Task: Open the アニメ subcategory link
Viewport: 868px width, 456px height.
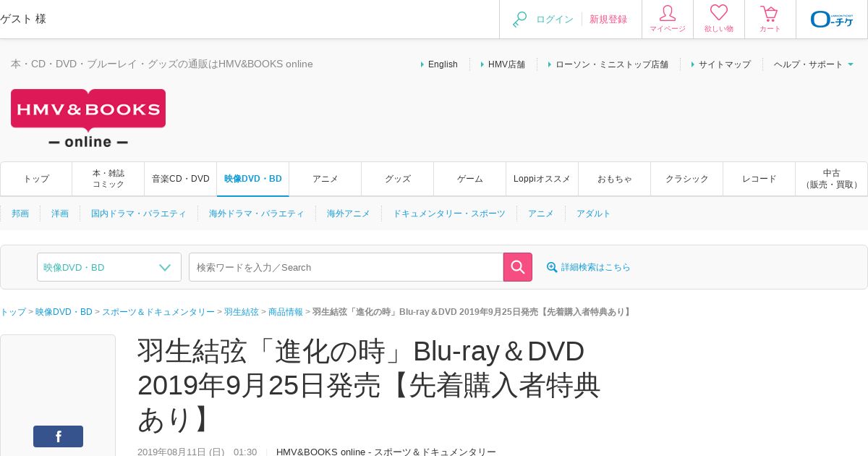Action: point(541,214)
